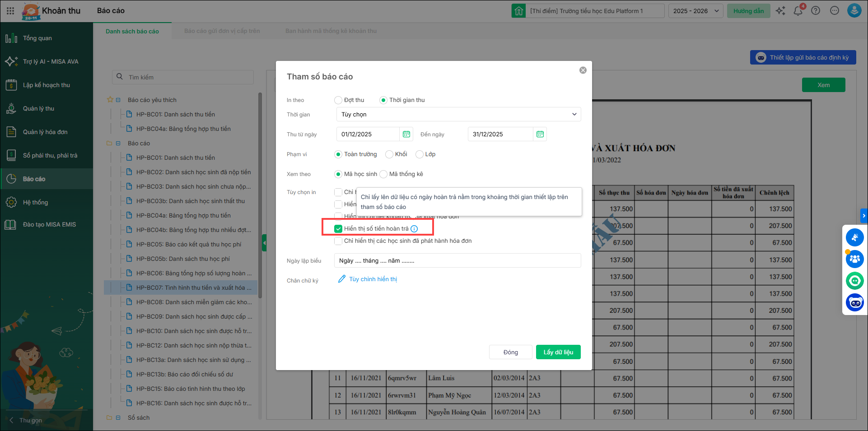The image size is (868, 431).
Task: Select Khối scope radio
Action: pos(389,154)
